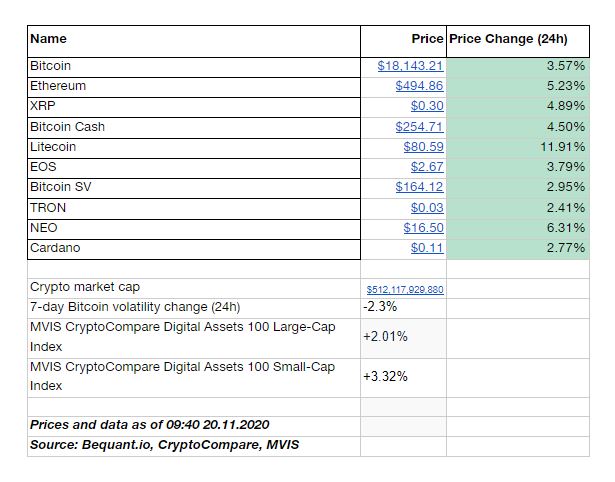Select the Source: Bequant.io attribution cell
This screenshot has height=482, width=615.
[194, 446]
